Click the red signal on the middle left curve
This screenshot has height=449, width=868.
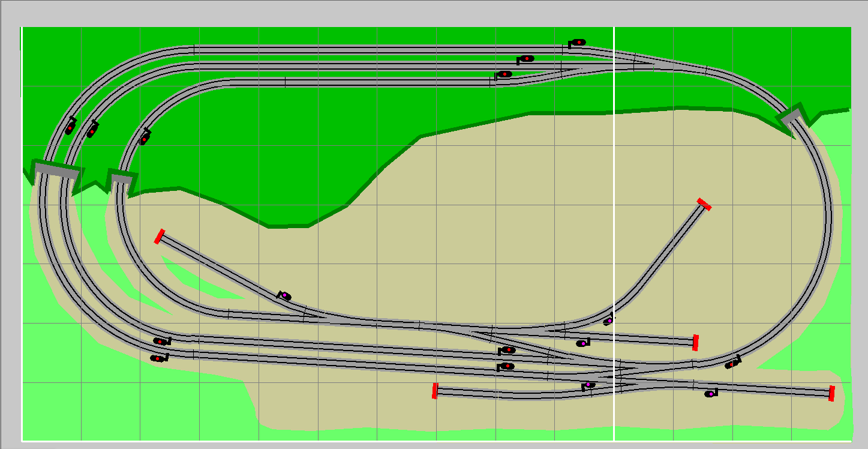pyautogui.click(x=92, y=129)
